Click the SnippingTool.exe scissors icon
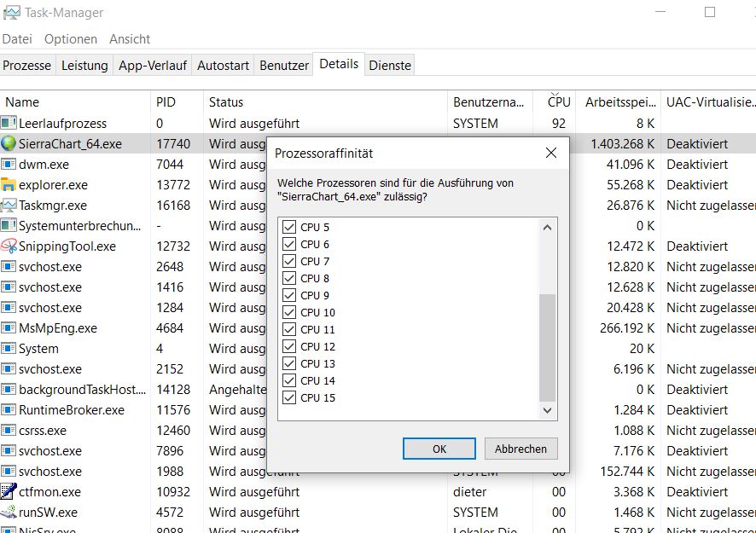756x533 pixels. tap(9, 246)
